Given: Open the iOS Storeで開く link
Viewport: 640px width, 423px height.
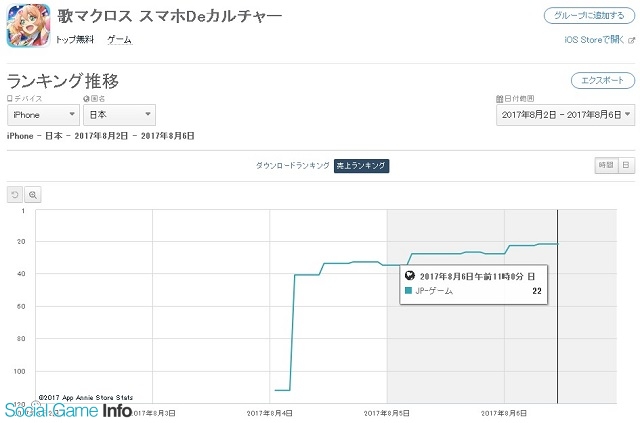Looking at the screenshot, I should point(597,39).
